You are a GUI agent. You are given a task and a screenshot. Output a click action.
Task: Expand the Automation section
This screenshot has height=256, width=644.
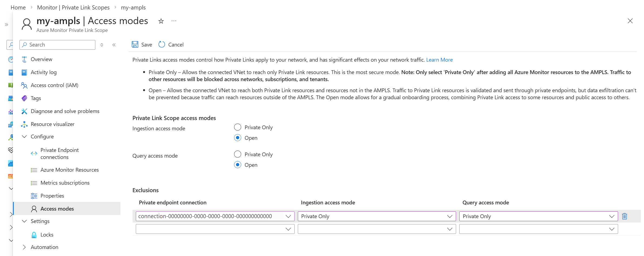(x=24, y=247)
